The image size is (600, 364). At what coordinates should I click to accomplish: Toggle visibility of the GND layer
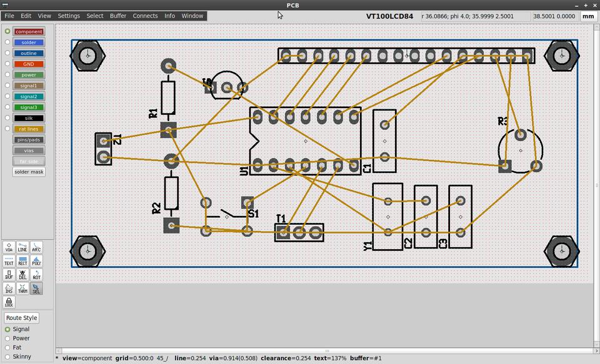(x=29, y=64)
